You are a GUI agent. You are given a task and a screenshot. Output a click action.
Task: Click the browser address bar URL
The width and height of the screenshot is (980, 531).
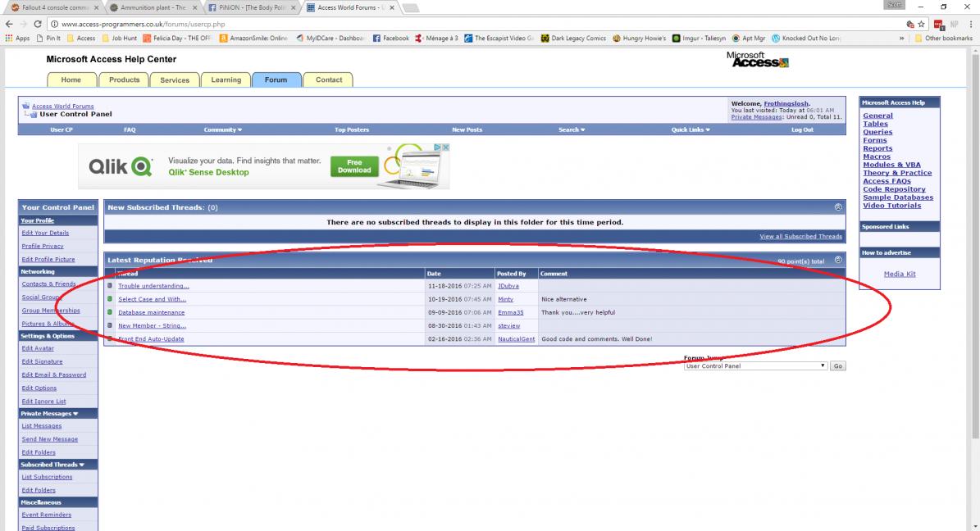(143, 25)
